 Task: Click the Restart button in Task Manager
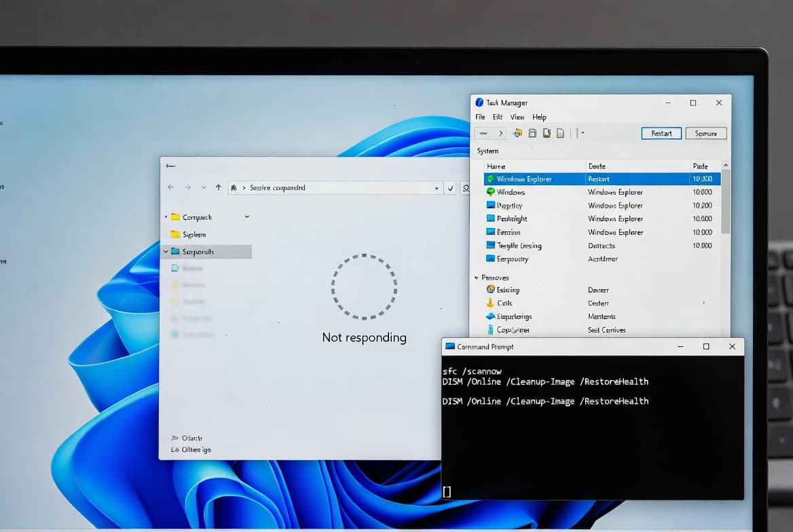[x=661, y=134]
